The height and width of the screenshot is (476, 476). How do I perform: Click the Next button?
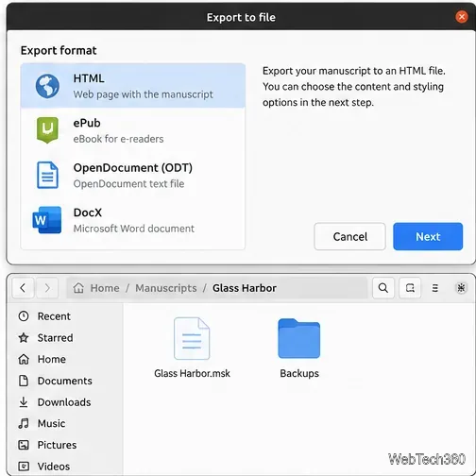pyautogui.click(x=428, y=236)
